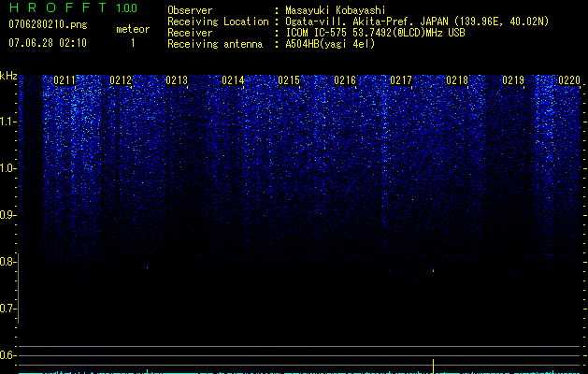Click the 1.0 frequency axis label
Viewport: 588px width, 374px height.
point(7,168)
